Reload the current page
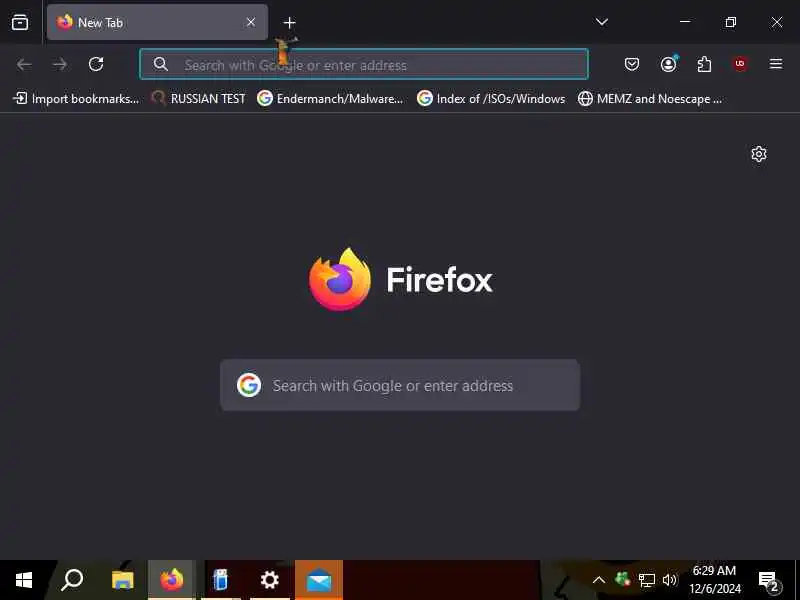Image resolution: width=800 pixels, height=600 pixels. click(x=96, y=64)
